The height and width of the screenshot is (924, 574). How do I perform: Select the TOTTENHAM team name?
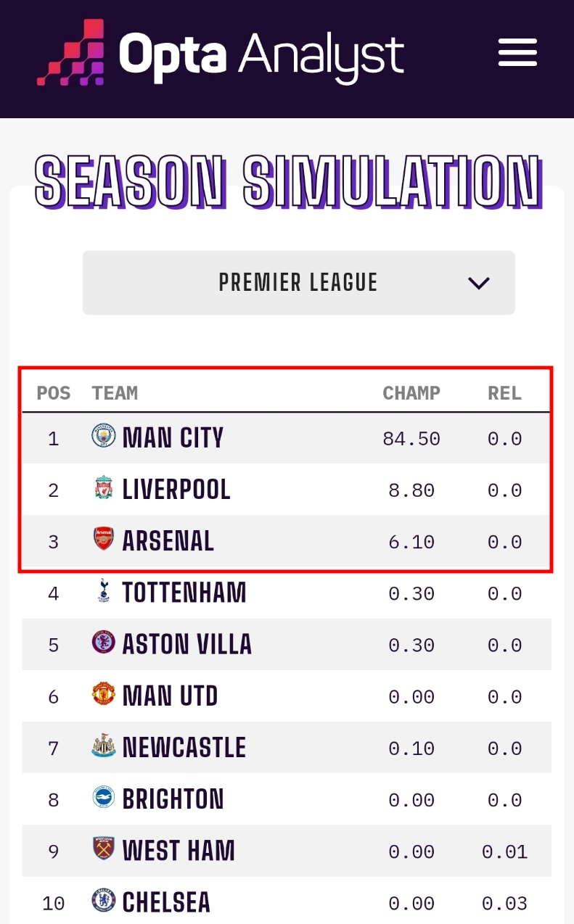(184, 593)
